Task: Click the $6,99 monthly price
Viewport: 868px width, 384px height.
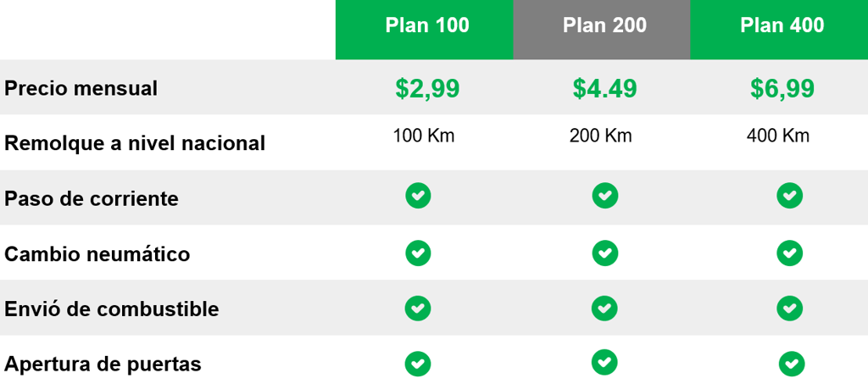Action: [781, 88]
